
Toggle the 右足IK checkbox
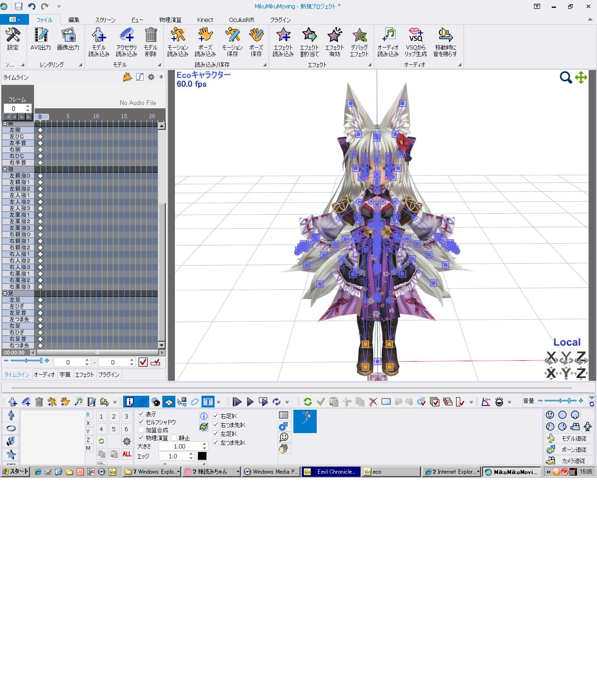point(215,415)
